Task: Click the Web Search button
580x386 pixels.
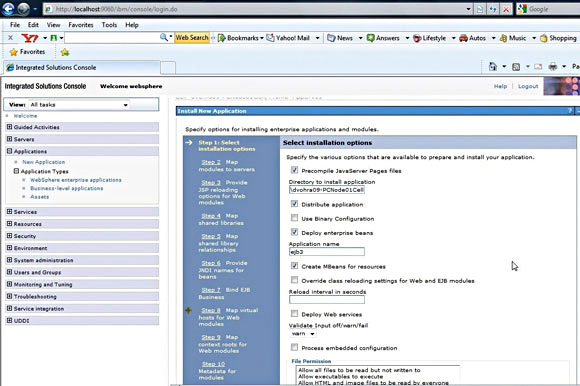Action: point(192,37)
